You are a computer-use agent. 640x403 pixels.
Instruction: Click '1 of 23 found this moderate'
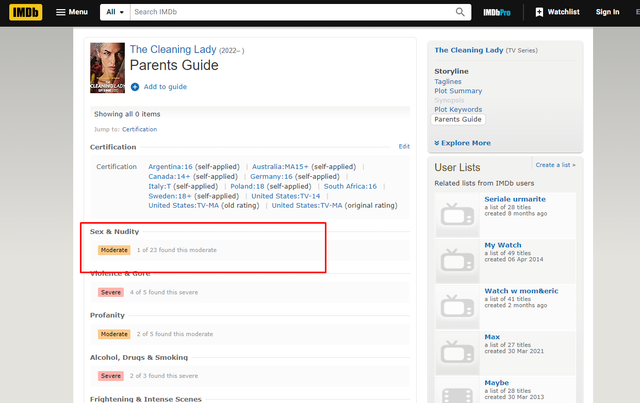coord(177,250)
